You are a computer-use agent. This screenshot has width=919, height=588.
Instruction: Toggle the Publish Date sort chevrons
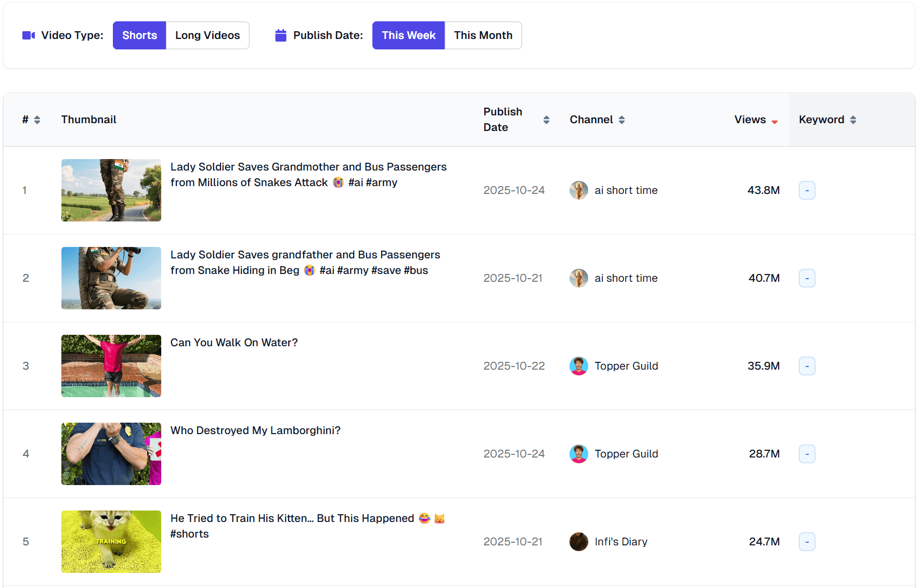(546, 119)
